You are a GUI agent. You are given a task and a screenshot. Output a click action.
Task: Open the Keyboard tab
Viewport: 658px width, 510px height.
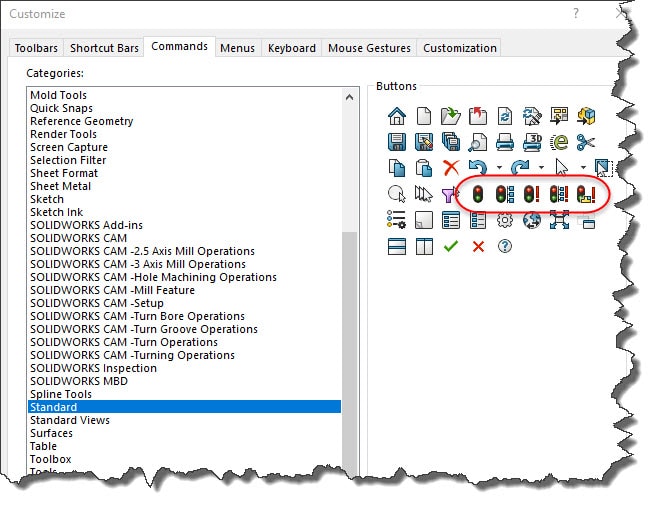(292, 48)
